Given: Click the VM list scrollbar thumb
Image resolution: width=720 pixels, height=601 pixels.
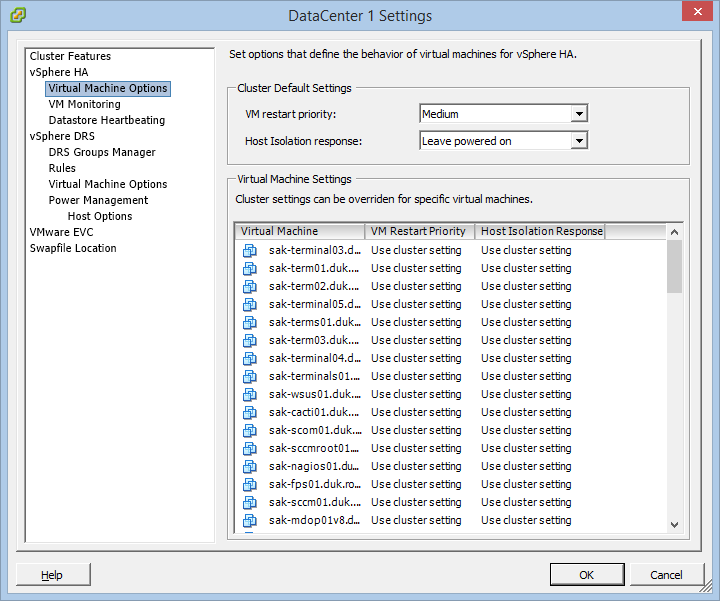Looking at the screenshot, I should tap(674, 266).
